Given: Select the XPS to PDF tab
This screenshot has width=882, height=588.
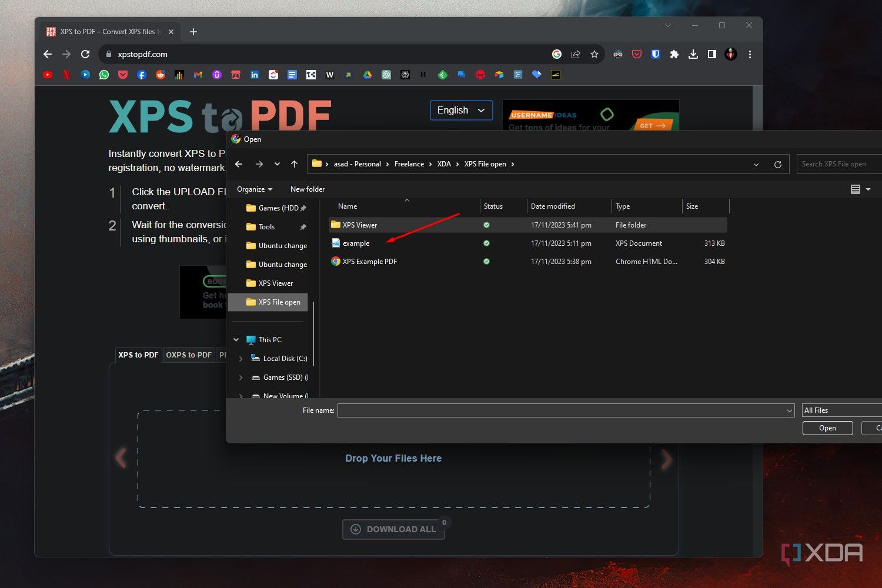Looking at the screenshot, I should [138, 355].
